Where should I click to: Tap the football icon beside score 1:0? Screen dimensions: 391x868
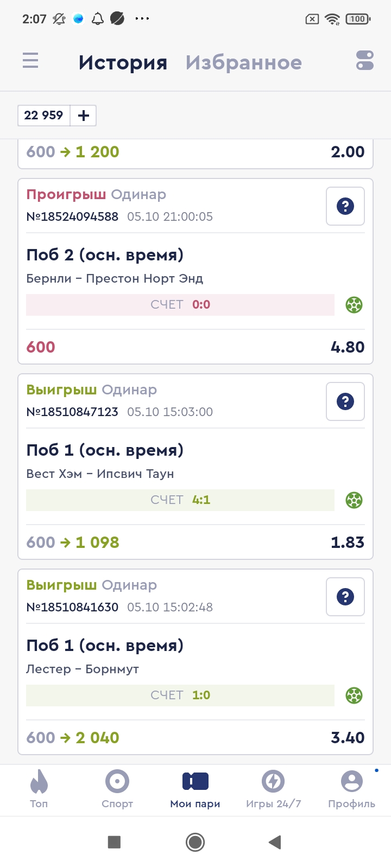click(x=354, y=695)
